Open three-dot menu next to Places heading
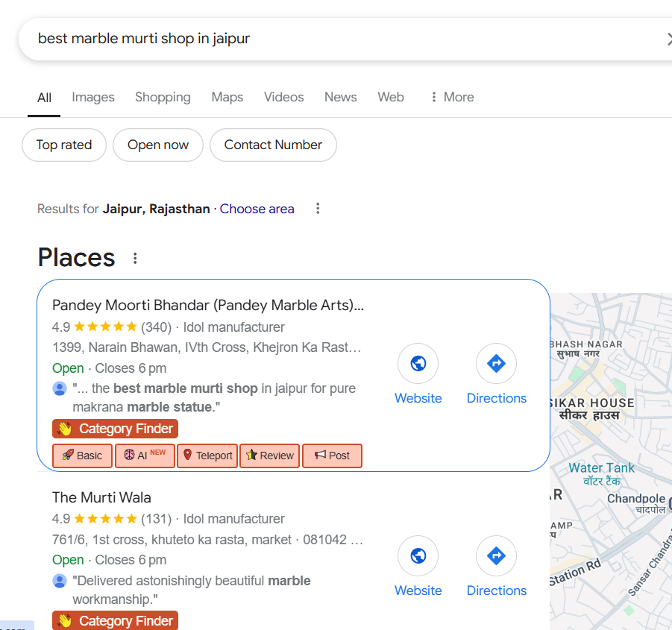Screen dimensions: 672x630 click(135, 259)
